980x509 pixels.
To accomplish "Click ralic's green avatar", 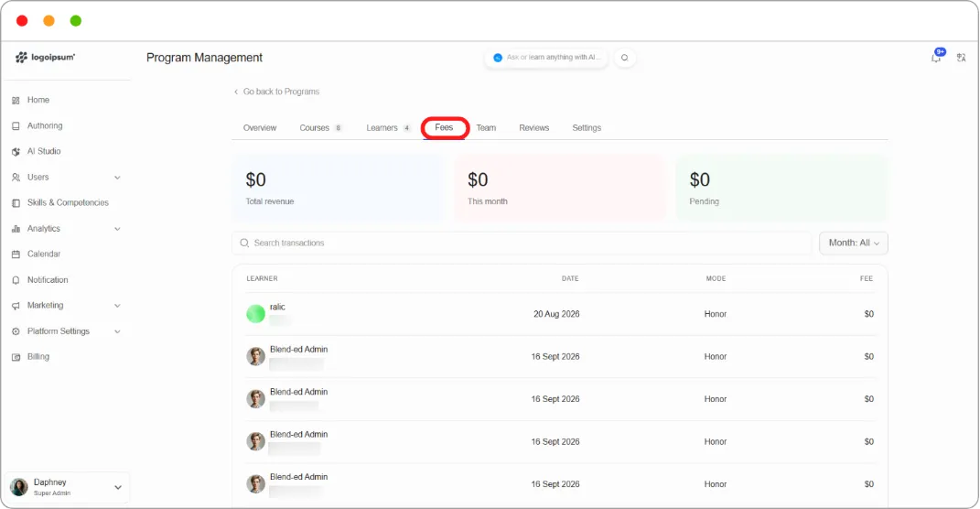I will (255, 314).
